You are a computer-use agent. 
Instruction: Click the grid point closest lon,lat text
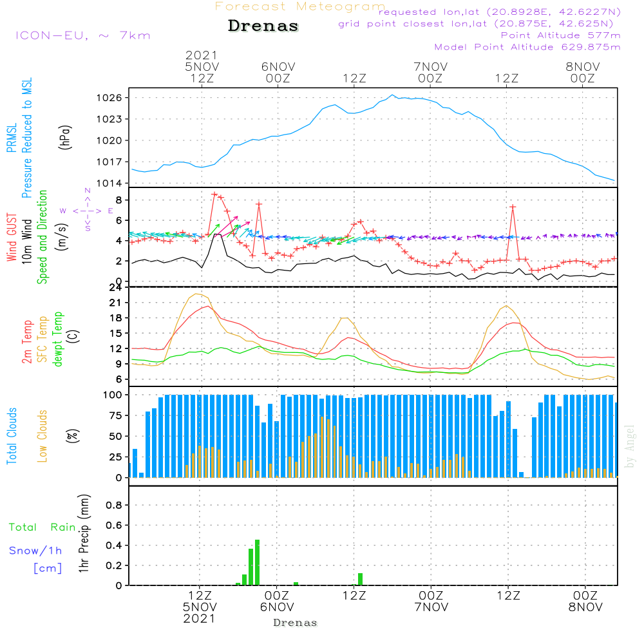(480, 24)
